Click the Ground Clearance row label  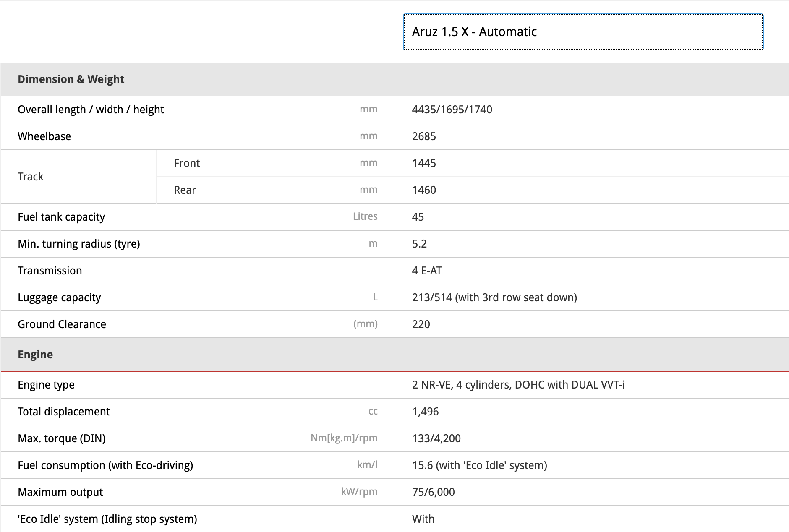pos(62,324)
